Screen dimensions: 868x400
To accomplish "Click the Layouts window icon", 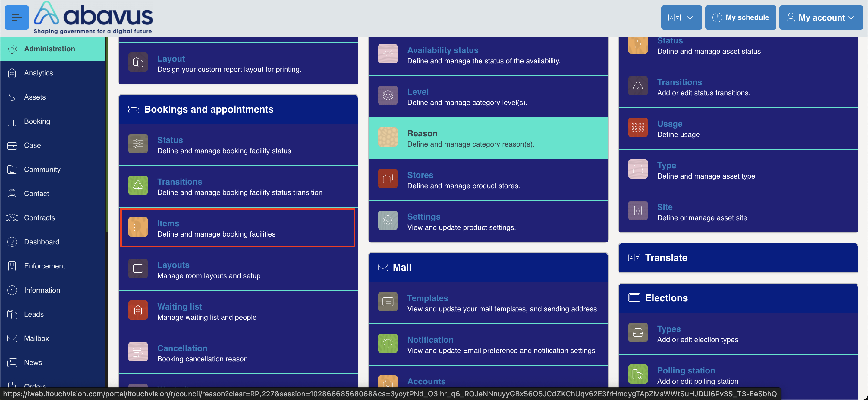I will (138, 268).
